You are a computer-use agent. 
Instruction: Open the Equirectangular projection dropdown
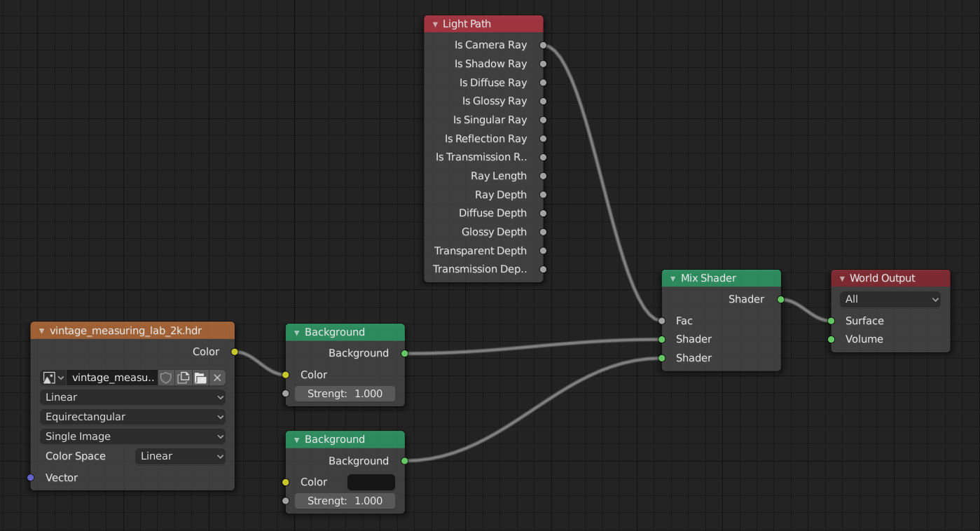pos(132,417)
